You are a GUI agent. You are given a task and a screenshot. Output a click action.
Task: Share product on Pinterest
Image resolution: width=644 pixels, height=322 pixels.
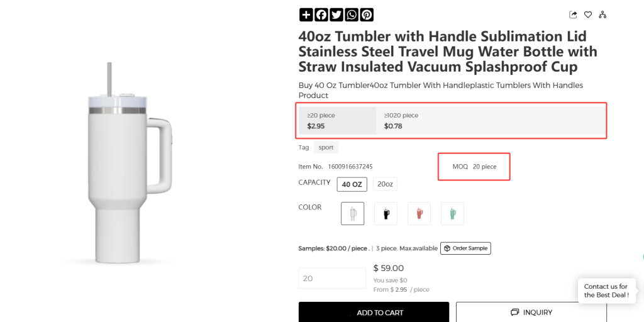point(367,15)
